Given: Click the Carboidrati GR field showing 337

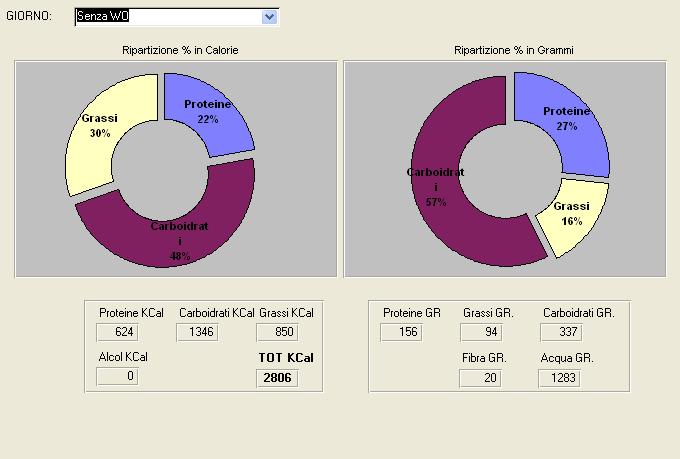Looking at the screenshot, I should [x=560, y=332].
